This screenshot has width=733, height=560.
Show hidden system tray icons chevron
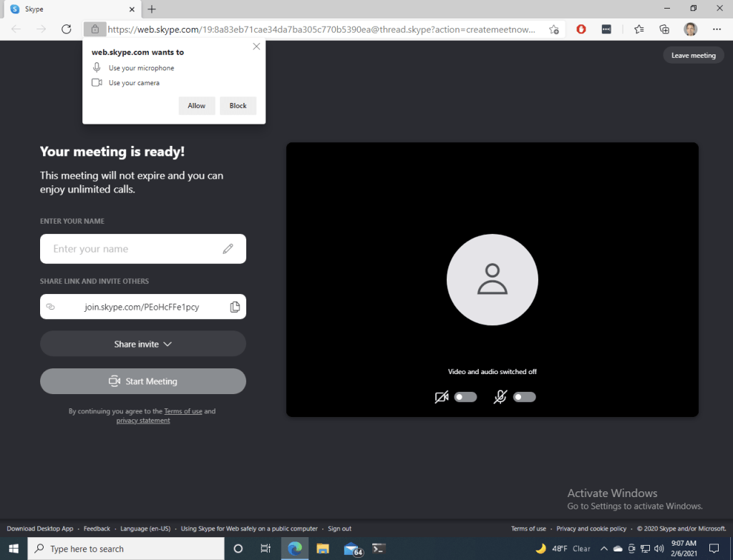tap(603, 549)
